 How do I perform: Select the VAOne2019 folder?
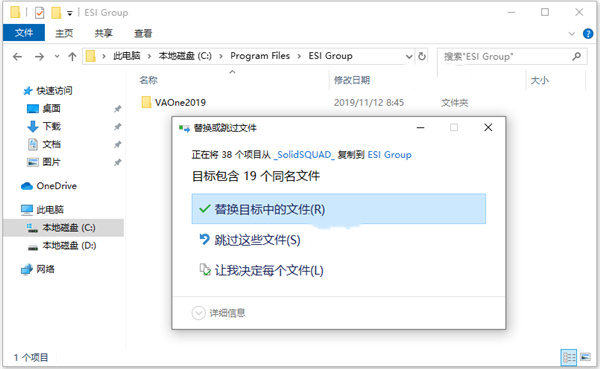pyautogui.click(x=173, y=102)
